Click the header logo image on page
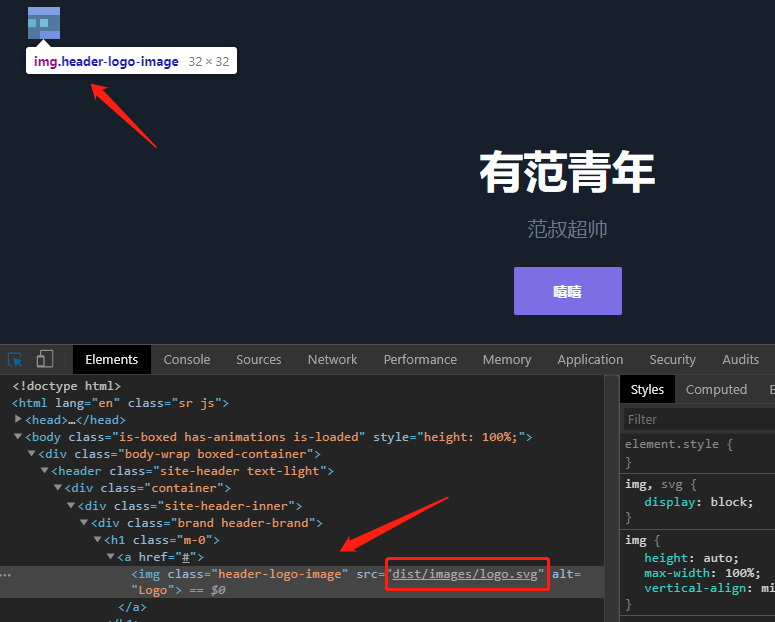Image resolution: width=775 pixels, height=622 pixels. pos(44,23)
